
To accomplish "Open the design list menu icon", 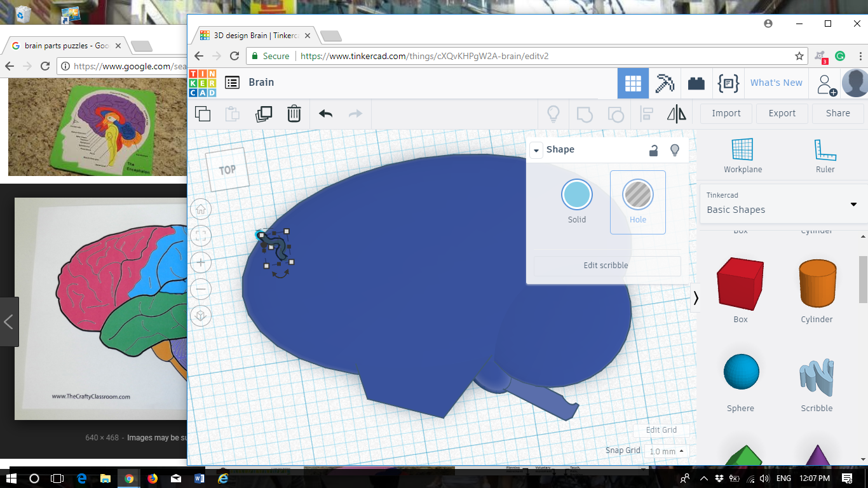I will pyautogui.click(x=233, y=83).
